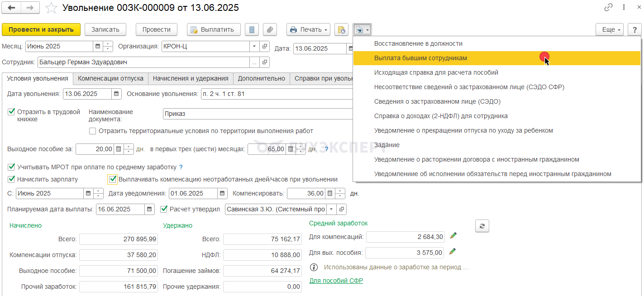This screenshot has height=296, width=644.
Task: Open hint question mark next to дн.
Action: point(326,149)
